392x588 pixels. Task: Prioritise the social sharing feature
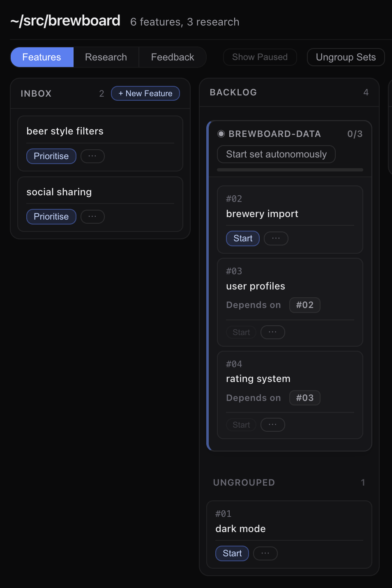(x=51, y=217)
